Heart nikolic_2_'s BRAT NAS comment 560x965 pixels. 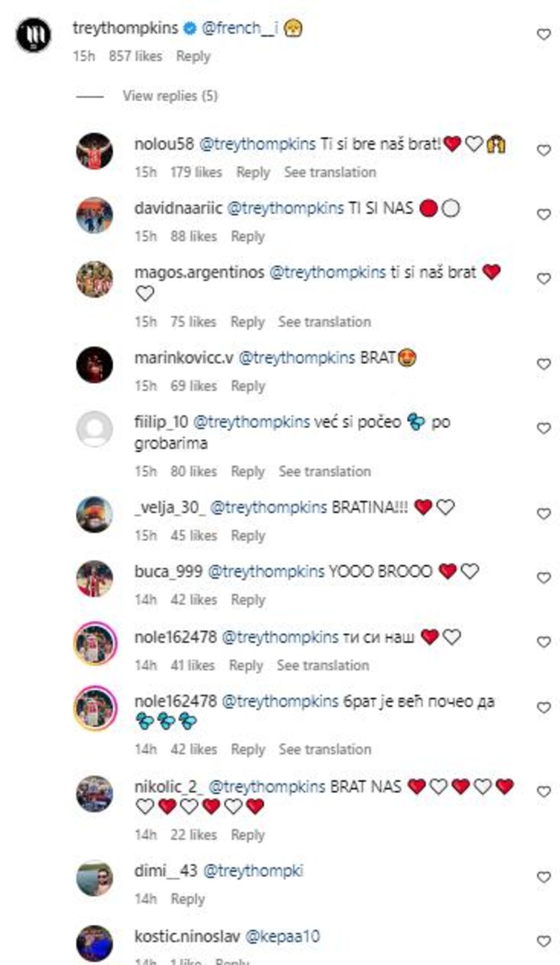pyautogui.click(x=544, y=792)
